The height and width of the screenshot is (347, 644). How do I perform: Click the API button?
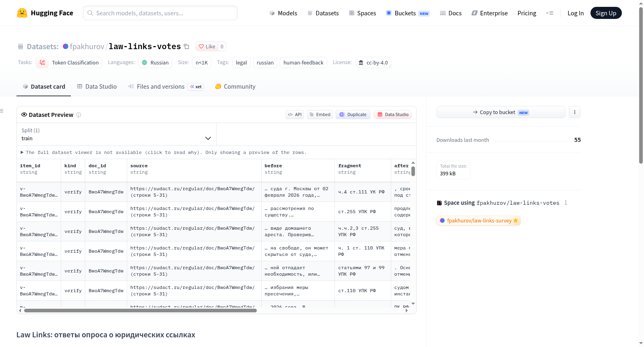pos(295,114)
